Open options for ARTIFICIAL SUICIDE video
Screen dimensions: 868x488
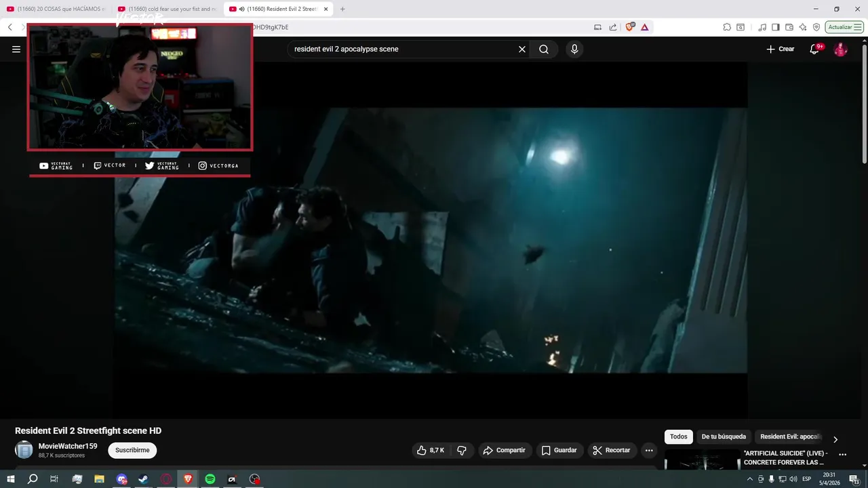(x=843, y=455)
